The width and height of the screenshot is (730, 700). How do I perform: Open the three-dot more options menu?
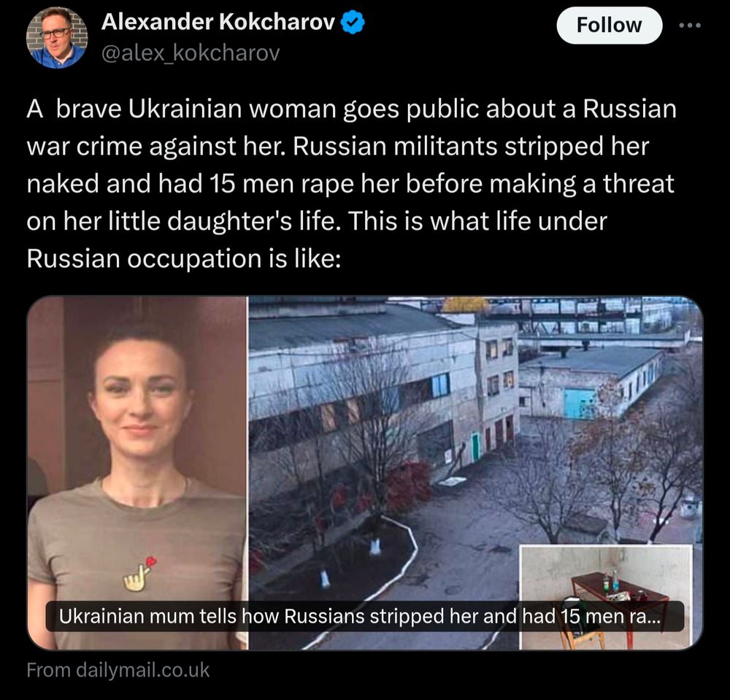[690, 26]
